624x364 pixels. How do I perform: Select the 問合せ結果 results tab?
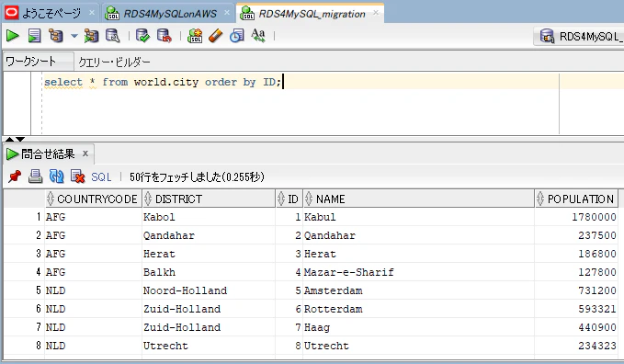click(x=48, y=154)
